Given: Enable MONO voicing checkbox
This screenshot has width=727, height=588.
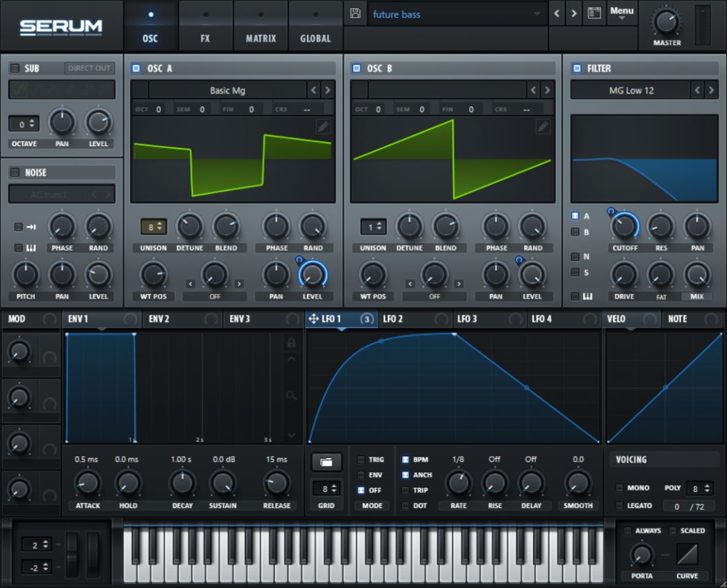Looking at the screenshot, I should 619,488.
